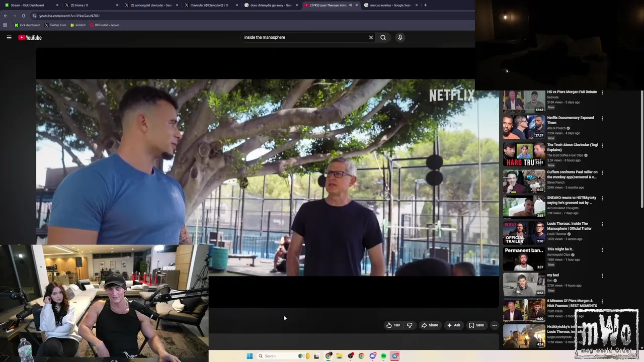The height and width of the screenshot is (362, 644).
Task: Open Discord from the taskbar
Action: click(372, 356)
